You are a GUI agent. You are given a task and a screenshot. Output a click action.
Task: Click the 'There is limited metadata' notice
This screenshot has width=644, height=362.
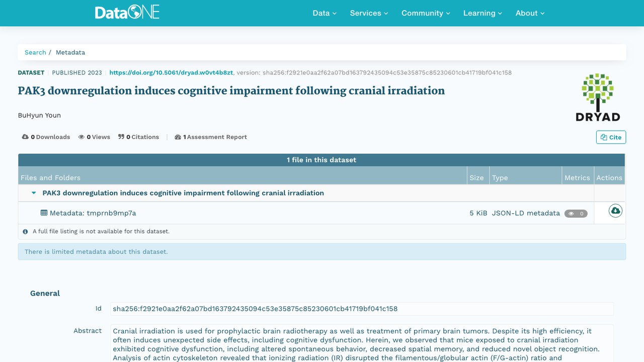[x=322, y=251]
